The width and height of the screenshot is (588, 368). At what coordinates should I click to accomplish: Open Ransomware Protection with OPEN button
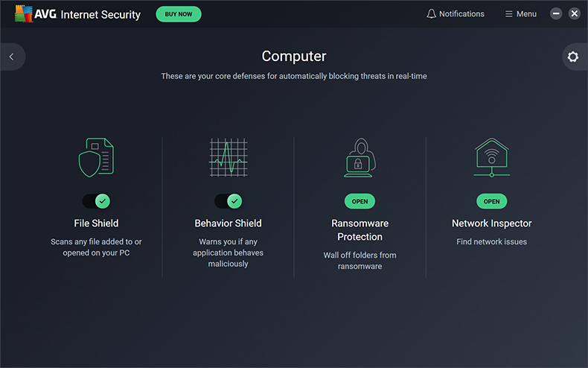click(359, 201)
